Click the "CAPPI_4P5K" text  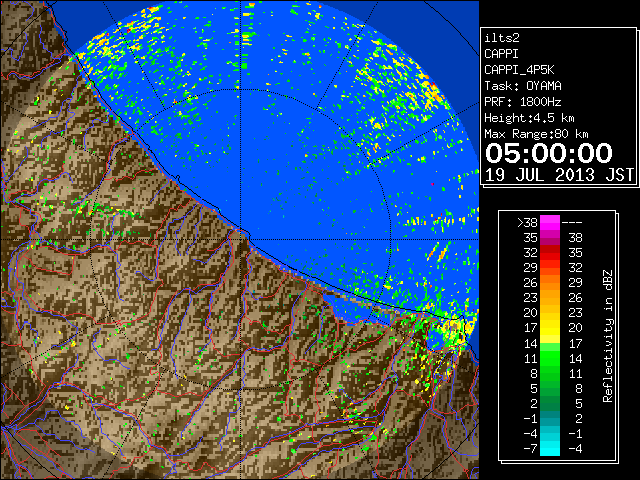pos(519,70)
